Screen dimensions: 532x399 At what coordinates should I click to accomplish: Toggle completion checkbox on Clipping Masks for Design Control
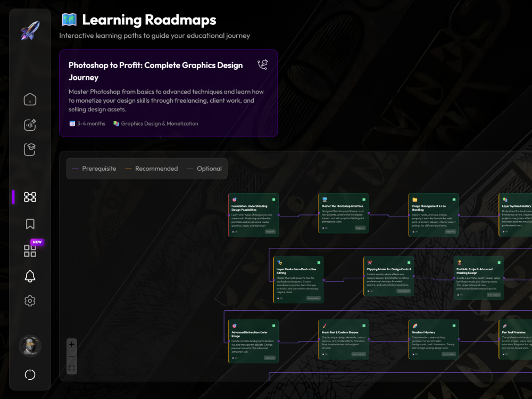pyautogui.click(x=409, y=263)
